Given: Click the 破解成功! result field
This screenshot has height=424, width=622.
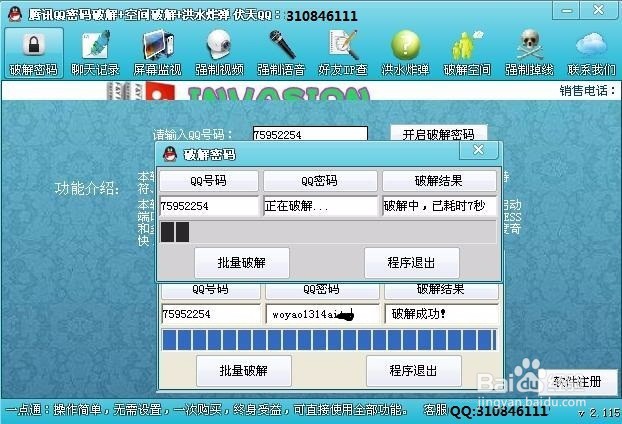Looking at the screenshot, I should coord(441,314).
